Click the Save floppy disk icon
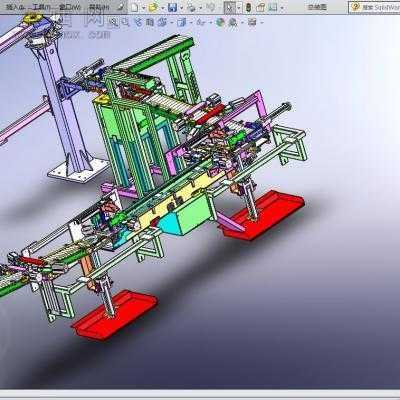400x400 pixels. point(172,7)
